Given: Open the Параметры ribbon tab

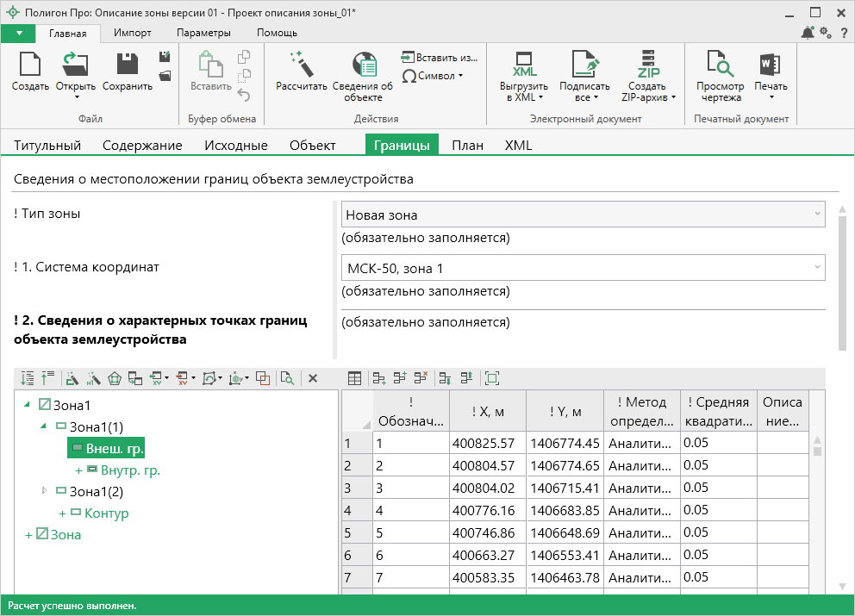Looking at the screenshot, I should [203, 33].
